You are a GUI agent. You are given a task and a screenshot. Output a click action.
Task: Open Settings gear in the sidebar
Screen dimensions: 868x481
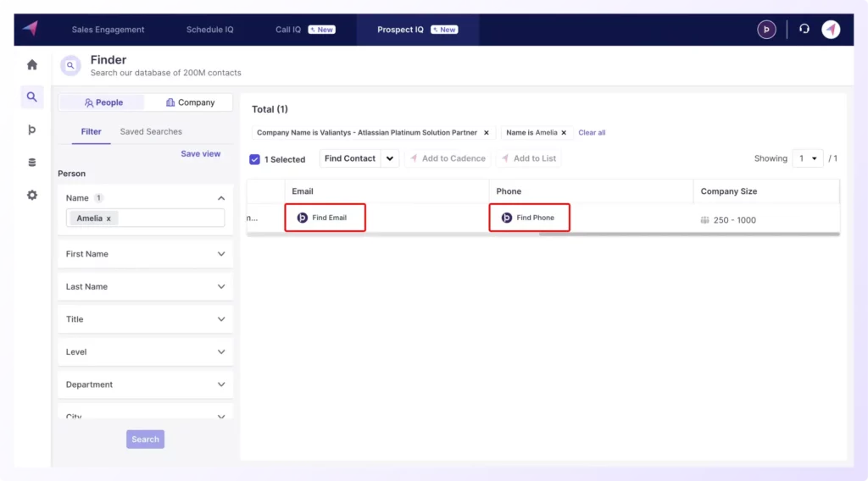tap(32, 195)
